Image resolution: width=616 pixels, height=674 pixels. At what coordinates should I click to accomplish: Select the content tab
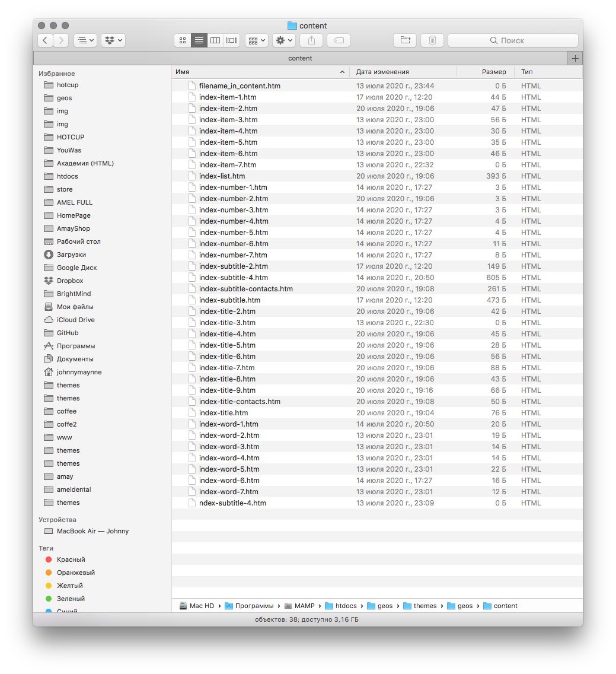coord(300,58)
